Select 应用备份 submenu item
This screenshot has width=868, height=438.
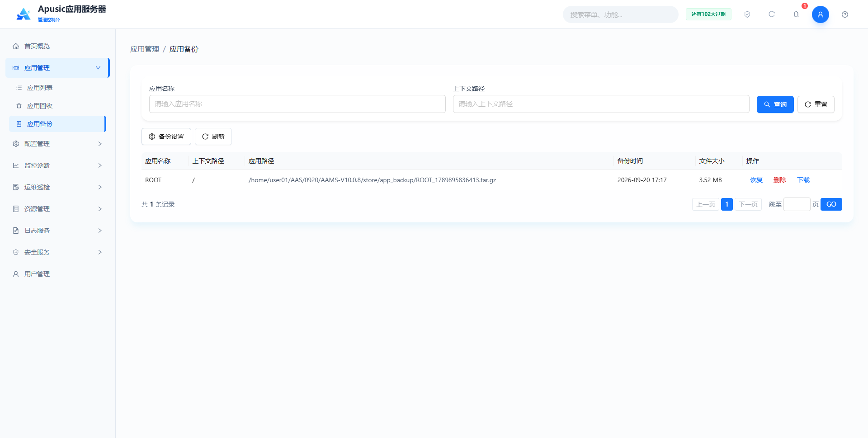(57, 124)
